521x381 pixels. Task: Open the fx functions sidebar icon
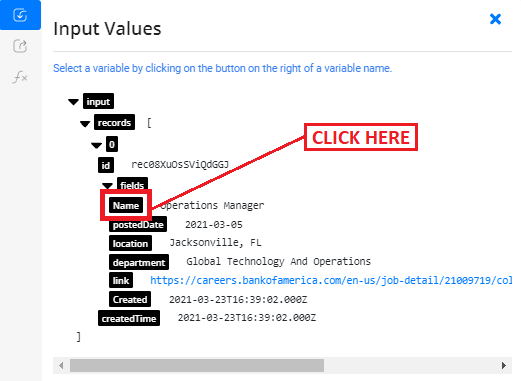(x=20, y=77)
